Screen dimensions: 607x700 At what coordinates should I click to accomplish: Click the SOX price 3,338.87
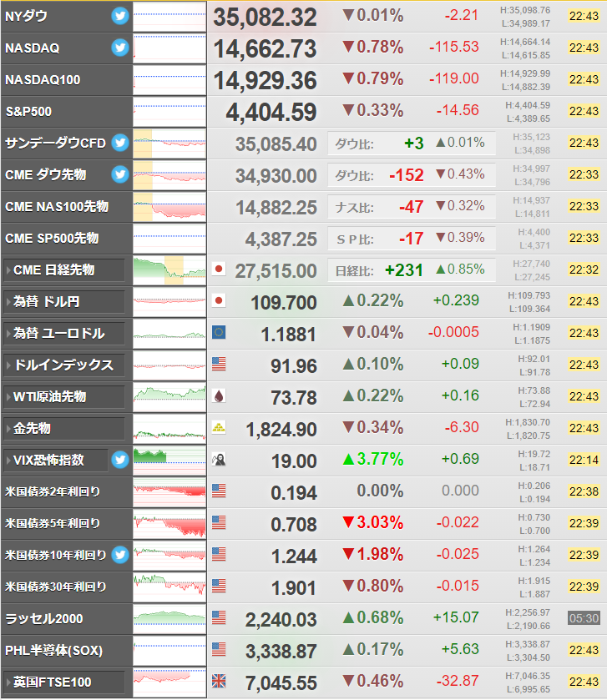(281, 652)
